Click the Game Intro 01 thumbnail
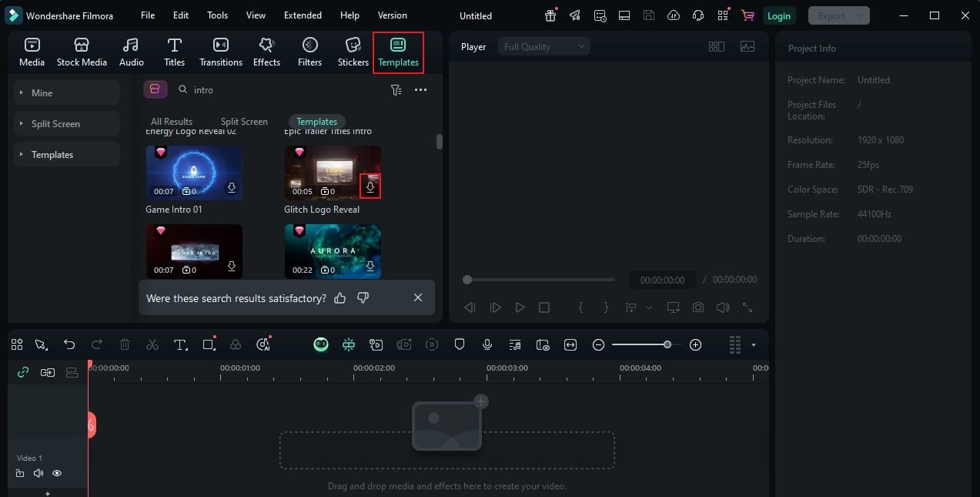The width and height of the screenshot is (980, 497). point(194,173)
